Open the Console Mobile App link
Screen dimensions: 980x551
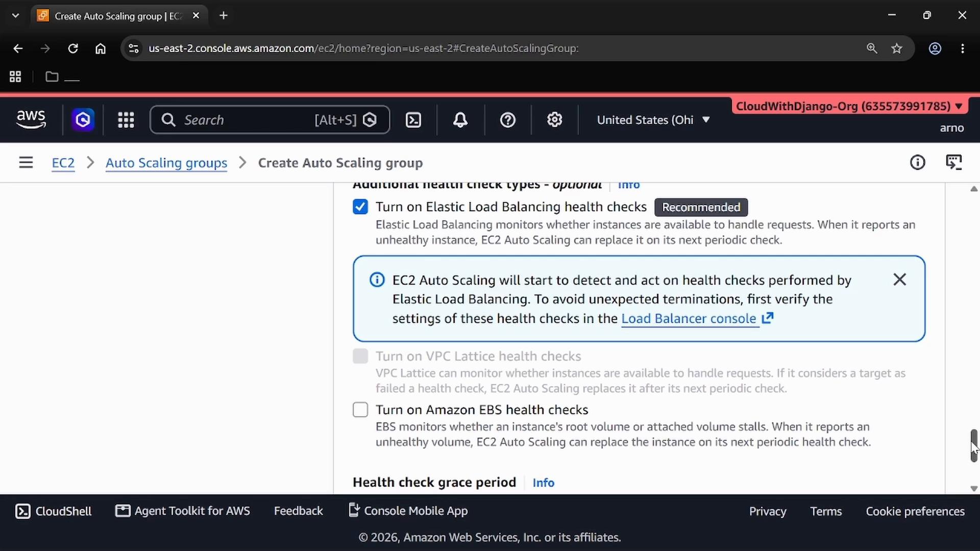click(408, 511)
